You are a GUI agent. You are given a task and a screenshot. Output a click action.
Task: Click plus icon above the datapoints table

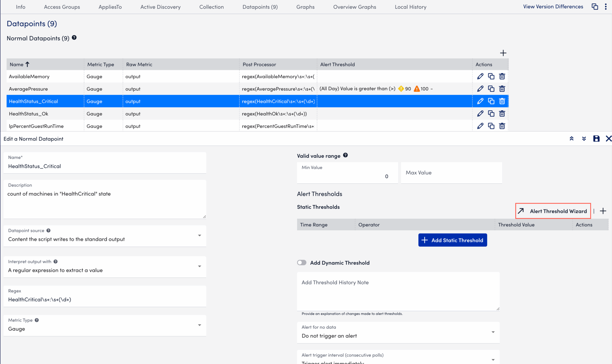tap(503, 53)
